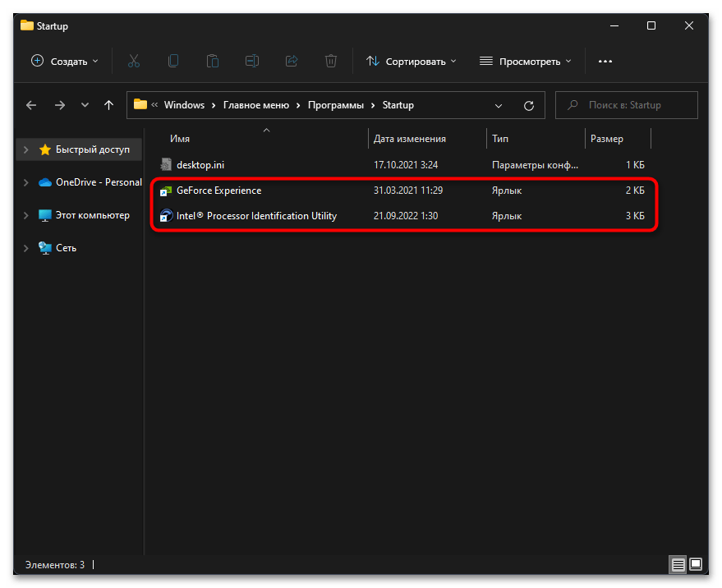Open the Создать (New) menu
722x588 pixels.
point(64,62)
